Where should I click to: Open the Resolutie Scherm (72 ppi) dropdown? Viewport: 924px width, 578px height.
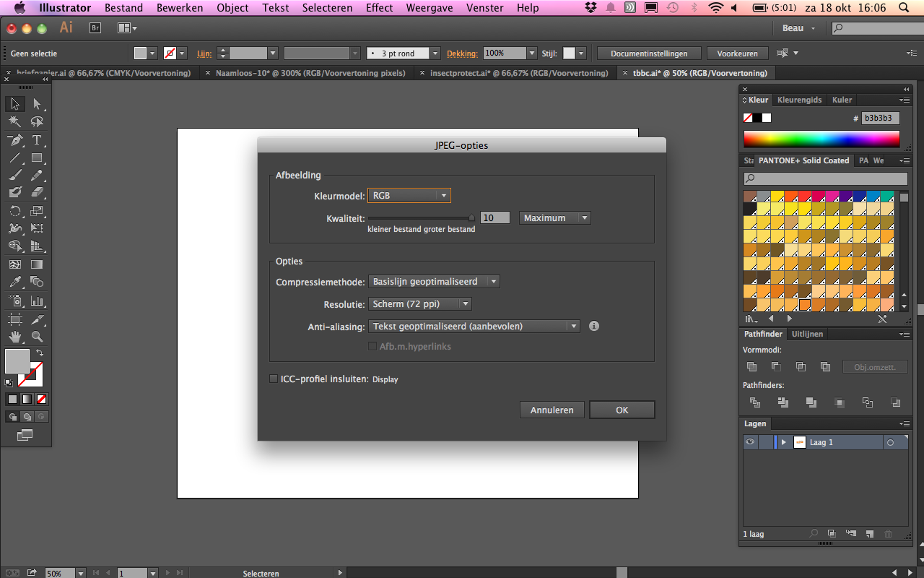coord(419,303)
